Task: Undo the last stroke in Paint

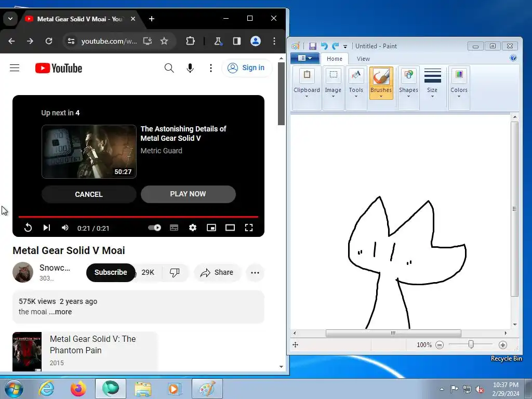Action: [324, 46]
